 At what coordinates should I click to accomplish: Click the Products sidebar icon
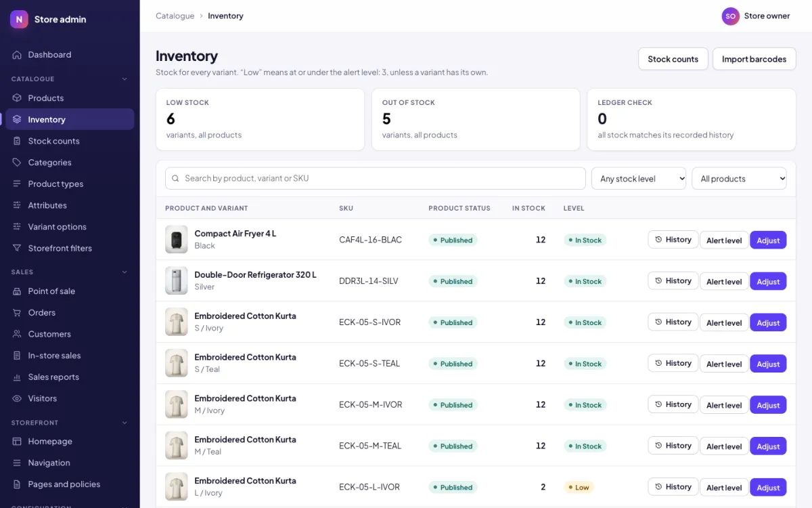click(x=17, y=98)
